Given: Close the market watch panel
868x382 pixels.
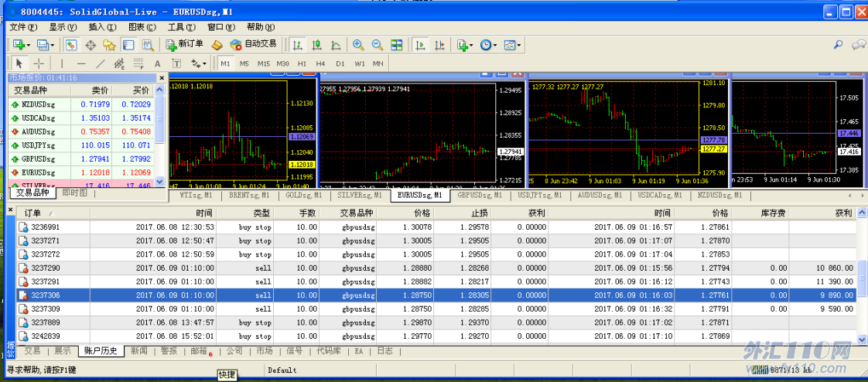Looking at the screenshot, I should [161, 78].
